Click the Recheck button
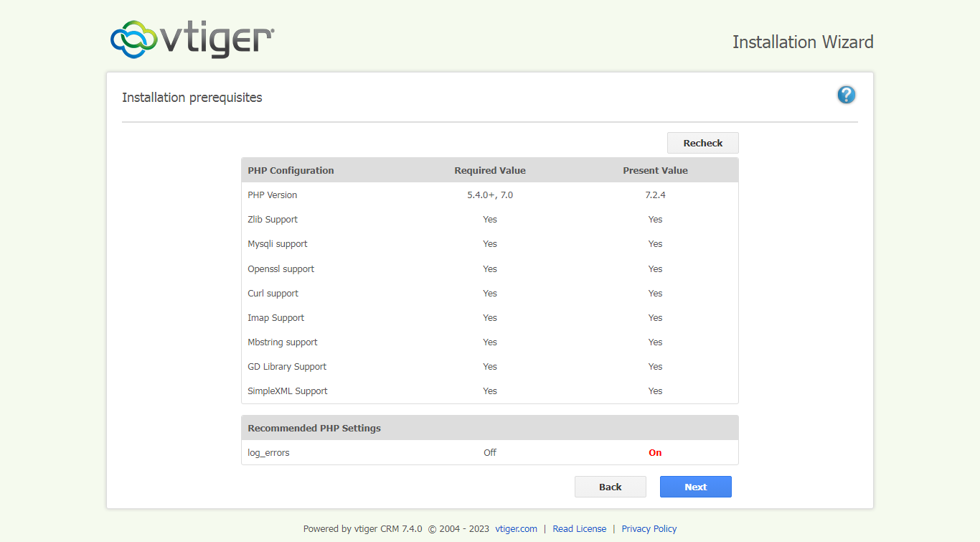Viewport: 980px width, 542px height. coord(702,142)
